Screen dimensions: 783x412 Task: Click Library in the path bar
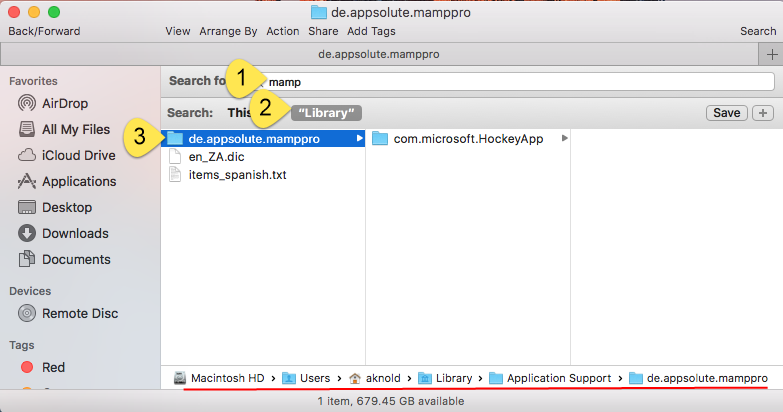tap(445, 378)
